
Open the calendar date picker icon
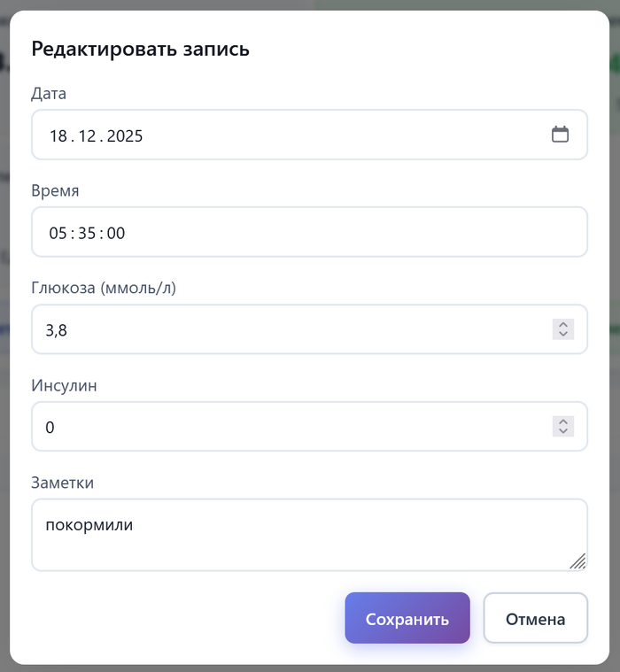coord(560,135)
